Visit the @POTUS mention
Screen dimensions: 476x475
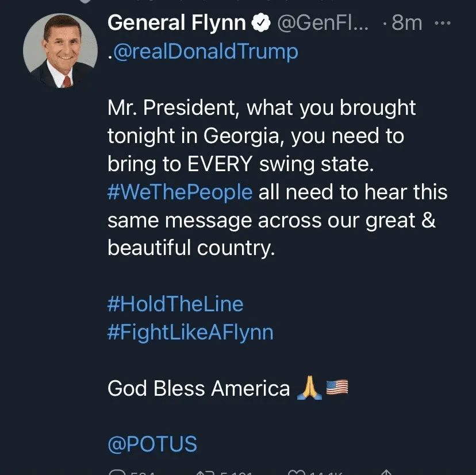(152, 444)
